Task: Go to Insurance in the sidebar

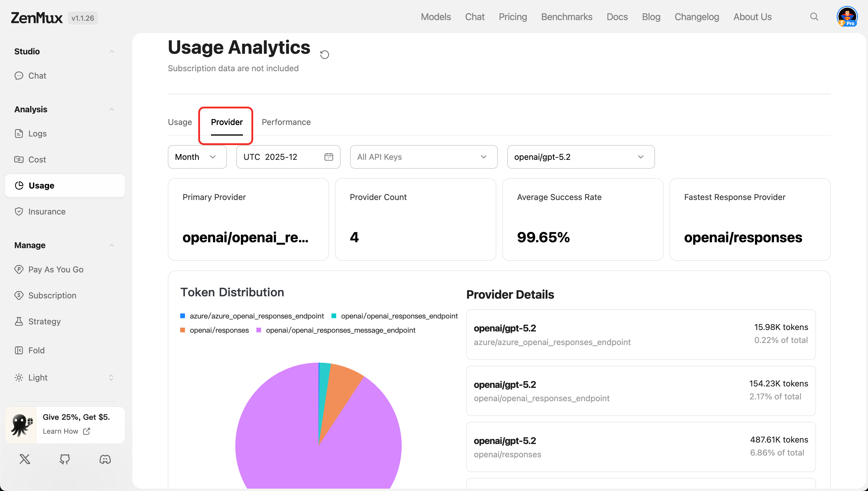Action: pyautogui.click(x=47, y=212)
